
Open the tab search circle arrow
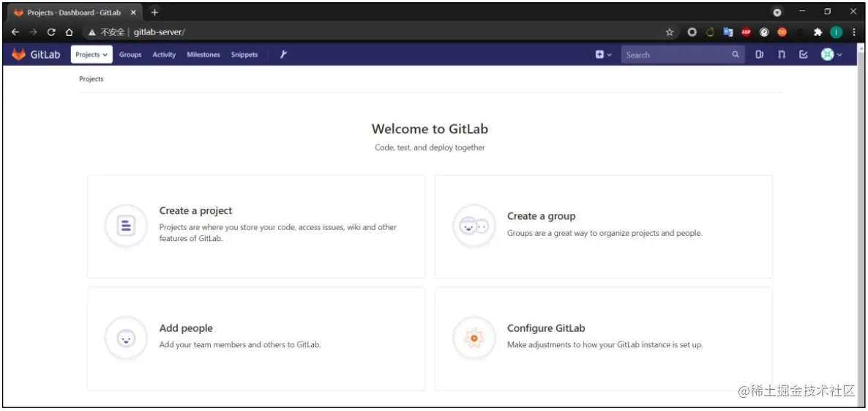(777, 12)
